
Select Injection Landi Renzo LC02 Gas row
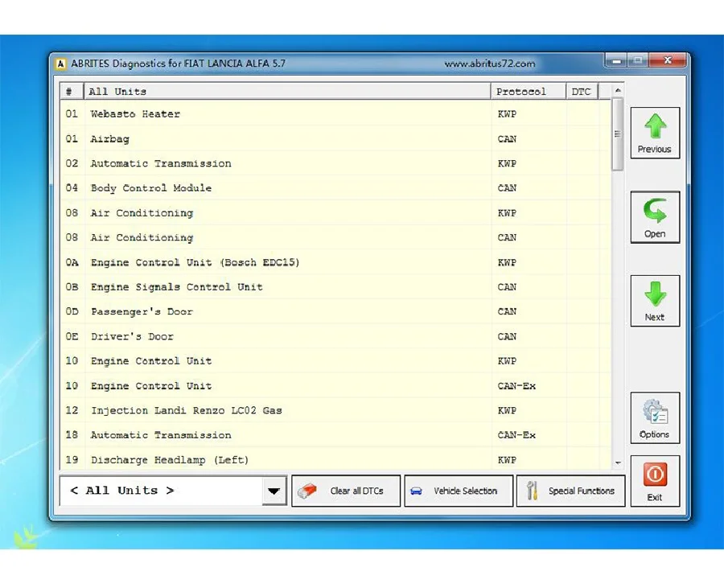point(335,410)
